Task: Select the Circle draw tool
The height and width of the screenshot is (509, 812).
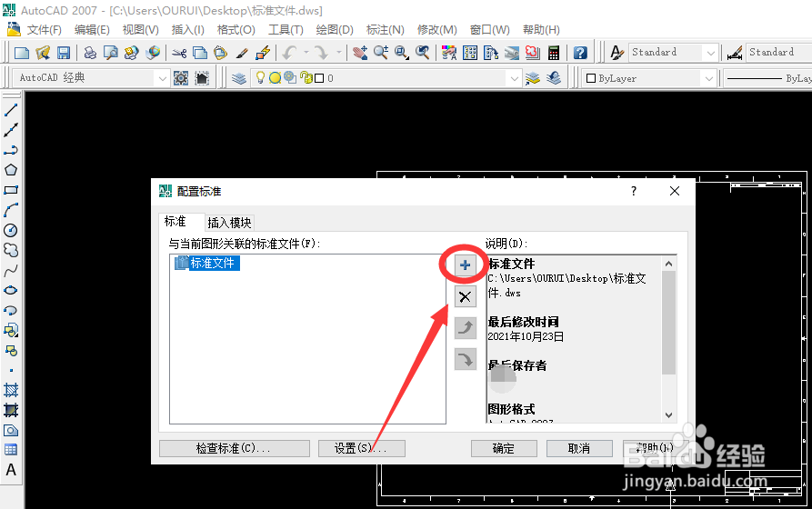Action: tap(11, 230)
